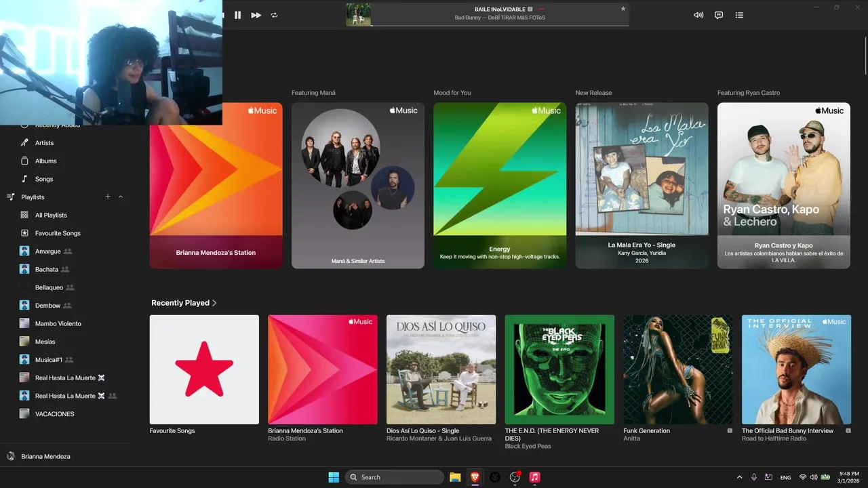The width and height of the screenshot is (868, 488).
Task: Open the Mambo Violento playlist
Action: click(58, 323)
